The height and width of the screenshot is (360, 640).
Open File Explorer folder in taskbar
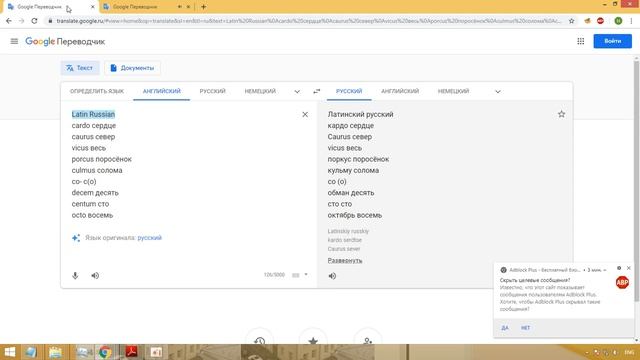click(x=55, y=352)
